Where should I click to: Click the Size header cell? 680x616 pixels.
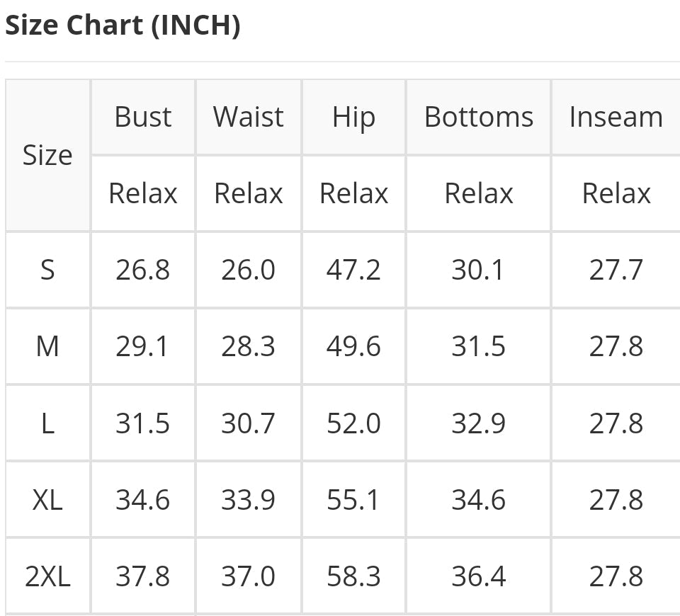pos(47,155)
